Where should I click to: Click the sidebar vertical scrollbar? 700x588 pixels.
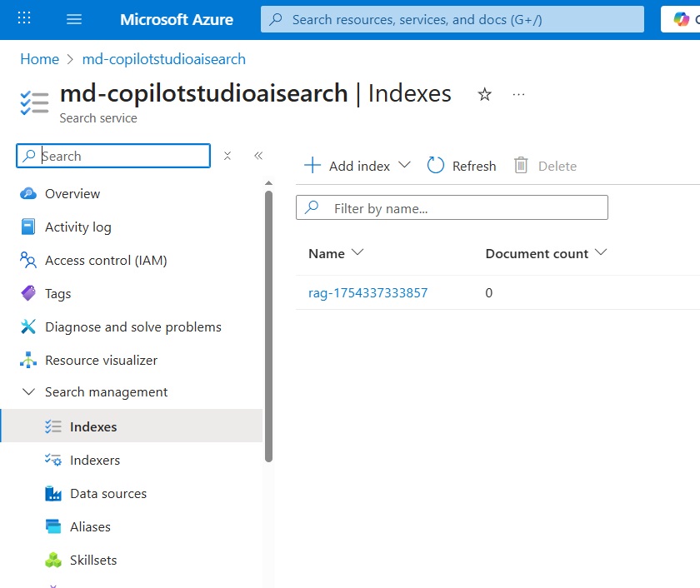268,326
